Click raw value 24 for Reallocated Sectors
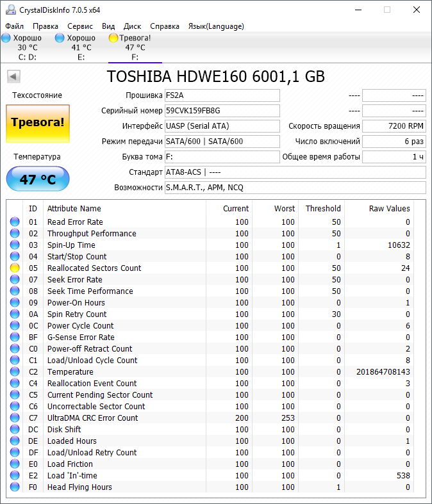Image resolution: width=432 pixels, height=504 pixels. (406, 268)
